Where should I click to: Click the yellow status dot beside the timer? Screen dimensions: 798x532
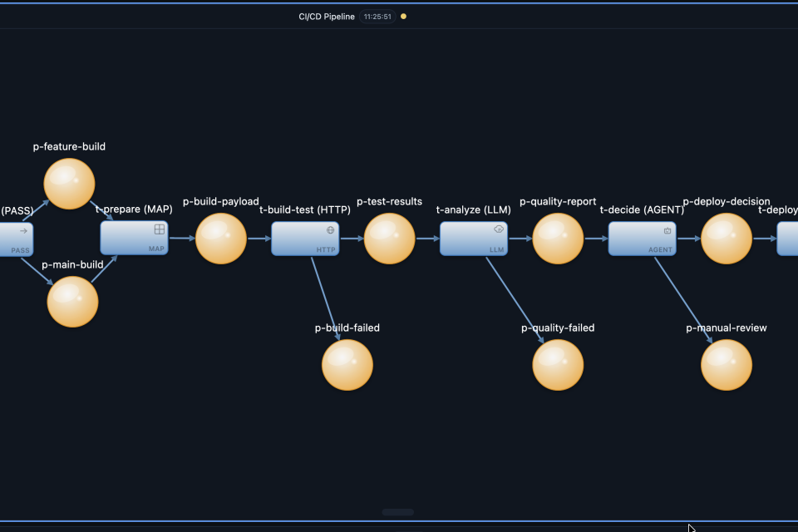[x=404, y=16]
